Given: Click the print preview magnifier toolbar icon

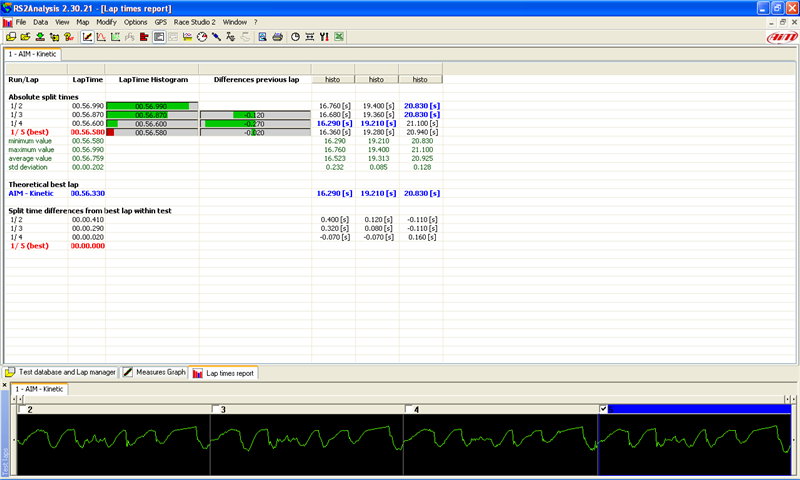Looking at the screenshot, I should [262, 37].
